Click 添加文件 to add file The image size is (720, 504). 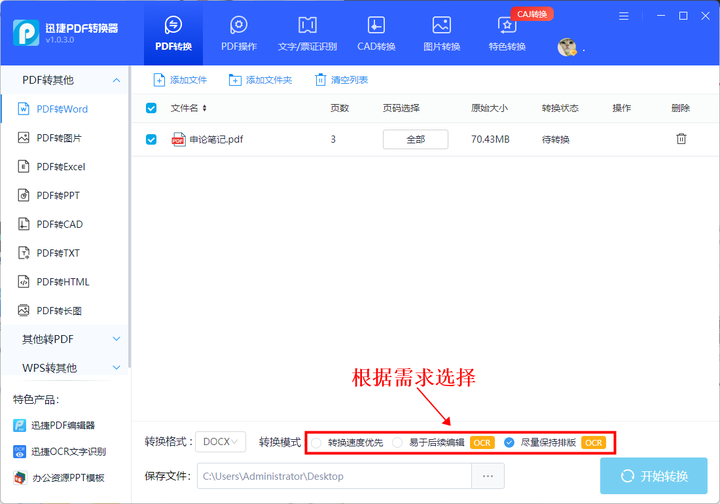pos(180,80)
